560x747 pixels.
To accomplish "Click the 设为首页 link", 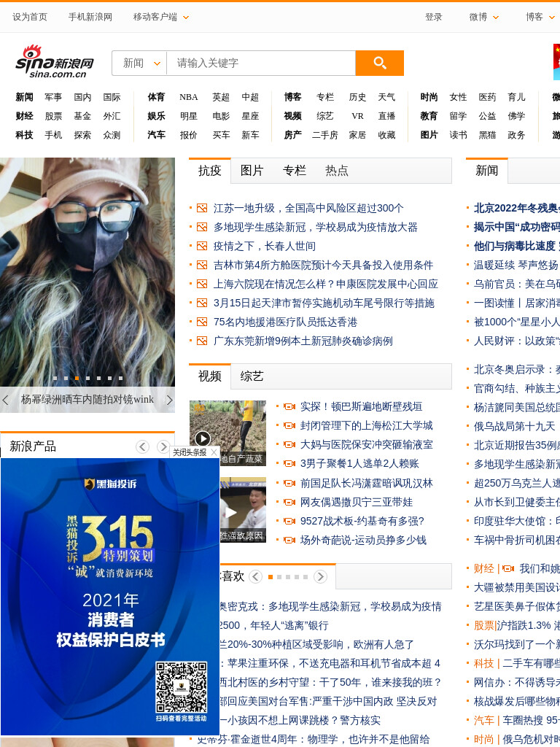I will pos(30,18).
